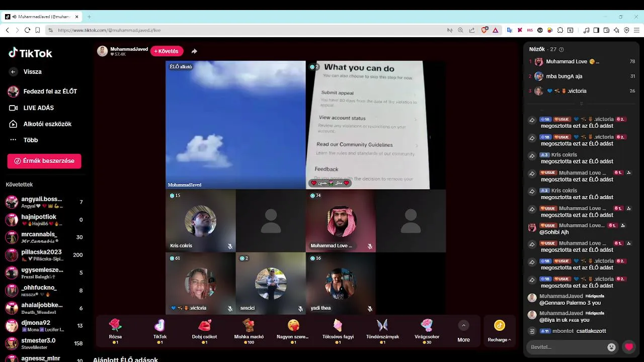644x362 pixels.
Task: Open followed account mrcannabis_
Action: point(44,237)
